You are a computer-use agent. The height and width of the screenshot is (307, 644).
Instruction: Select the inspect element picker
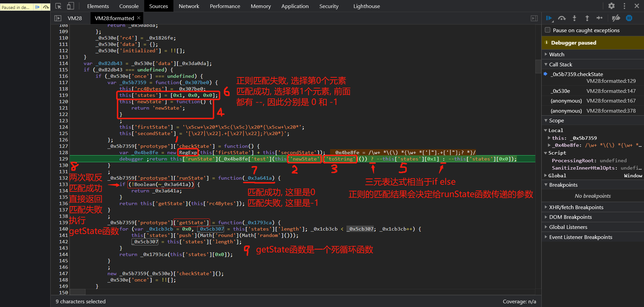[58, 6]
